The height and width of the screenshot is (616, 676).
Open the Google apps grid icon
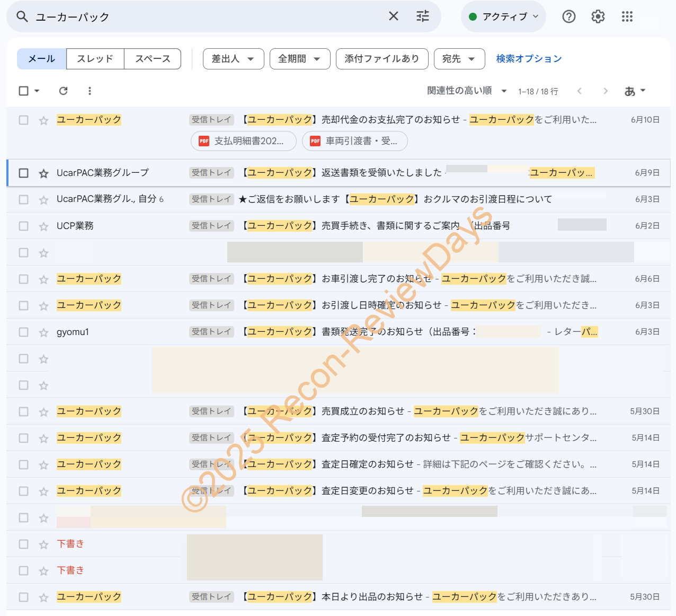(x=627, y=17)
